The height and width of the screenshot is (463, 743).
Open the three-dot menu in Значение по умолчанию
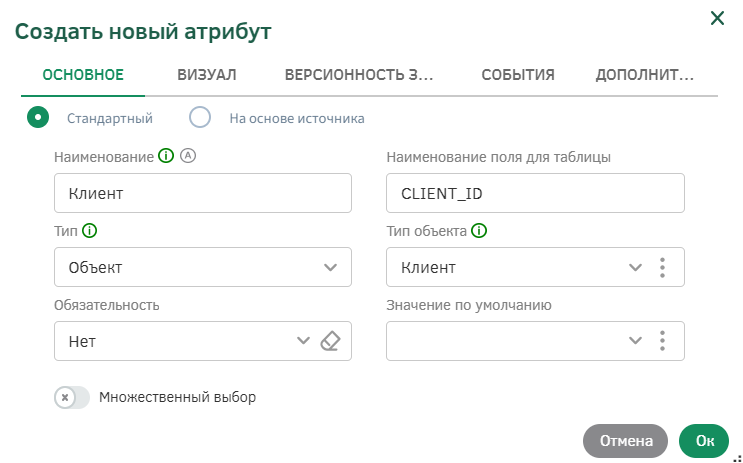click(x=662, y=341)
